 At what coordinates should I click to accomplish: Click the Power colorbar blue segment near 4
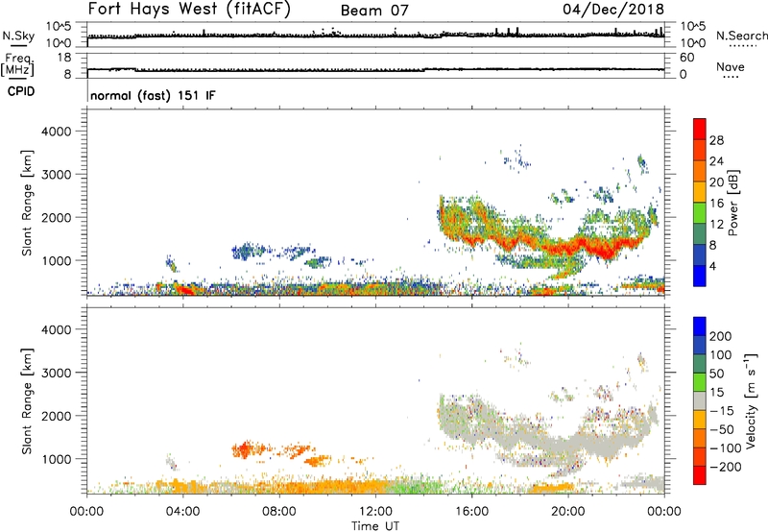tap(700, 276)
